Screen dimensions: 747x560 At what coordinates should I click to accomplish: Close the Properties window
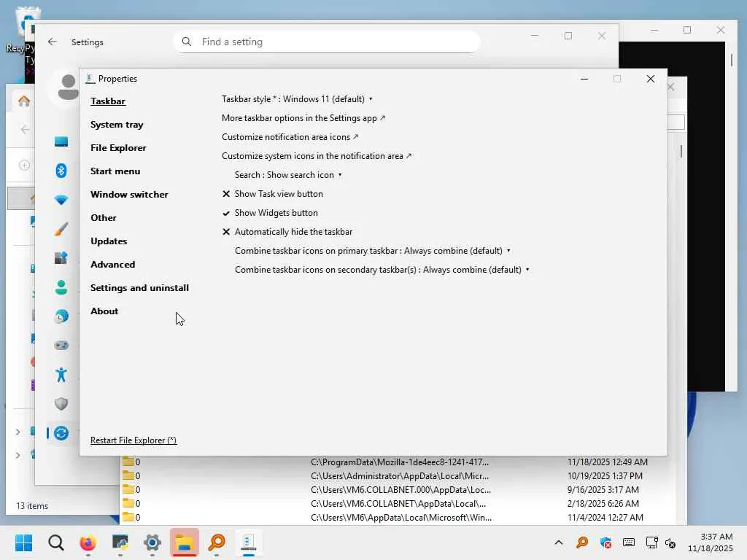[x=650, y=79]
